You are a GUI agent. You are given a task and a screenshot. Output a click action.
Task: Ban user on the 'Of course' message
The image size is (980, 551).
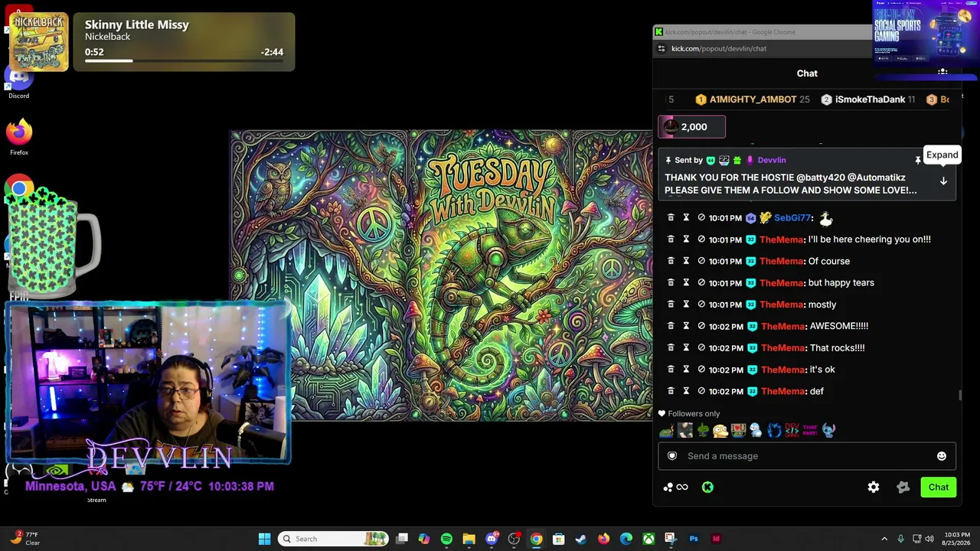pyautogui.click(x=701, y=261)
